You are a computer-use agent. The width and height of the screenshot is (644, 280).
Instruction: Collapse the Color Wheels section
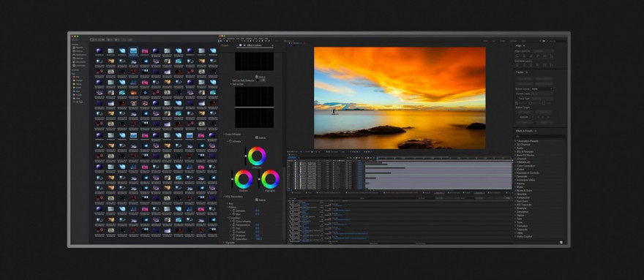(x=224, y=135)
